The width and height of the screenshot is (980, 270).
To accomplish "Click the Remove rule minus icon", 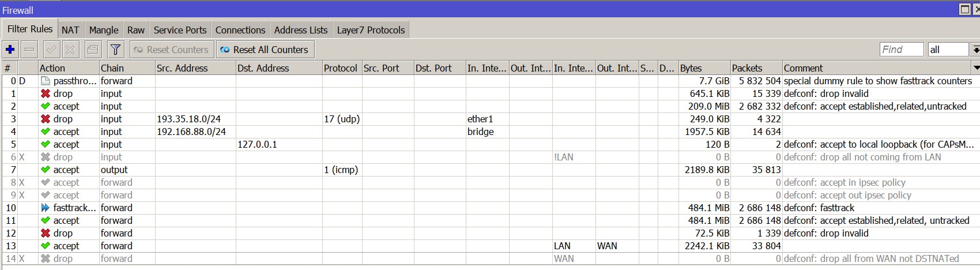I will (x=31, y=50).
